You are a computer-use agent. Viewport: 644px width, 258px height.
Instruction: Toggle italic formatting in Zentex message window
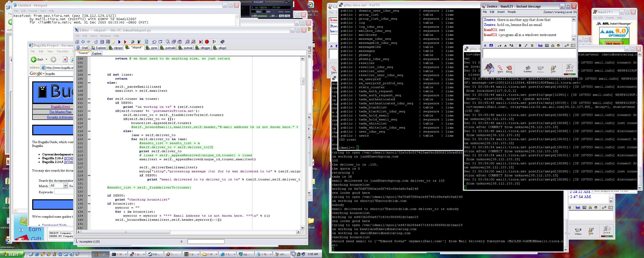pyautogui.click(x=526, y=46)
